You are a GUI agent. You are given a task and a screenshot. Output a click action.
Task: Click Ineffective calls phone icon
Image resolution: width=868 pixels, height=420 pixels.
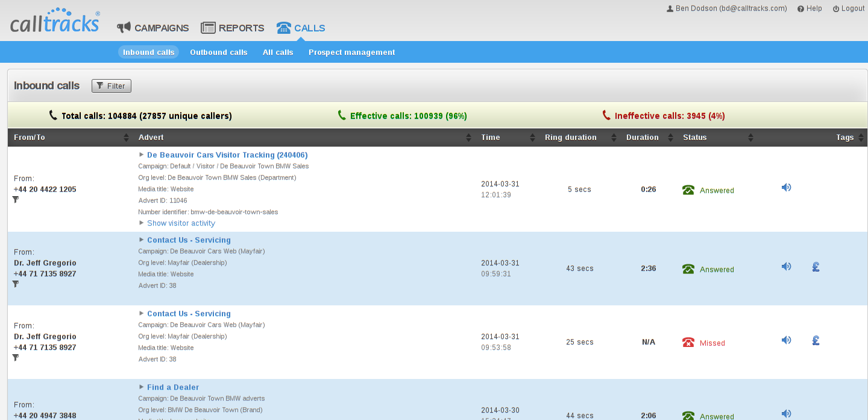(606, 115)
